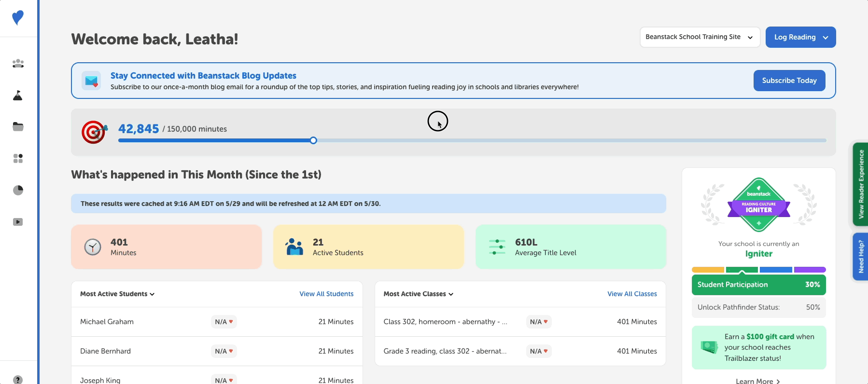Open the mountain flag challenges sidebar icon
Screen dimensions: 868x384
(x=18, y=95)
